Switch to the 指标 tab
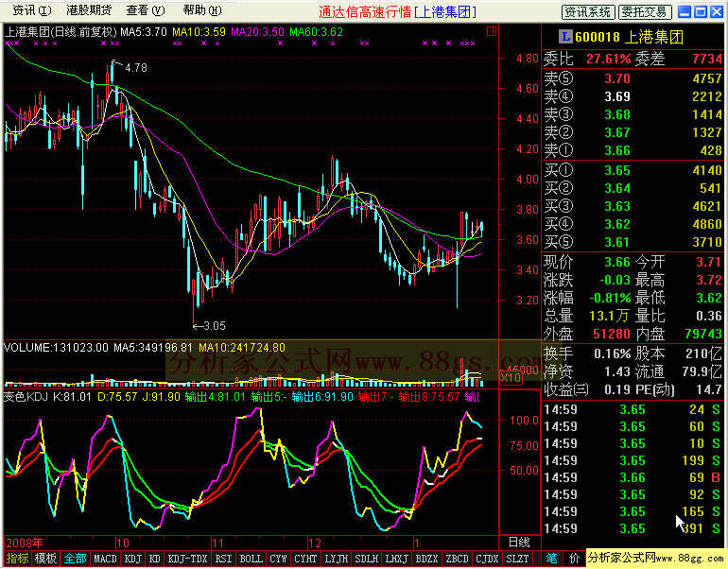This screenshot has height=569, width=728. (x=17, y=559)
